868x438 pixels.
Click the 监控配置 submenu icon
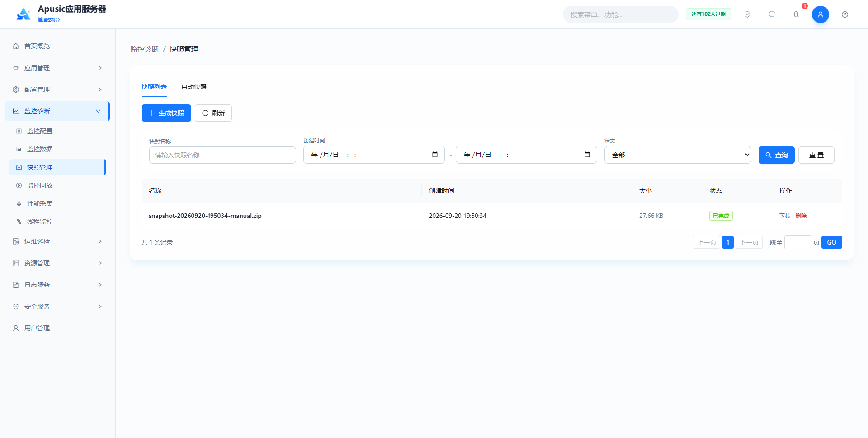click(19, 131)
